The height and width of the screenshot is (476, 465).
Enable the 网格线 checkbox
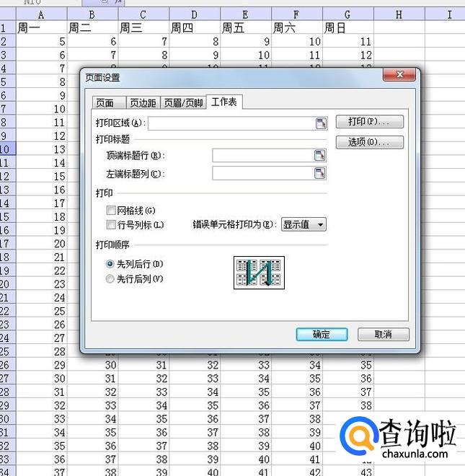pyautogui.click(x=111, y=210)
